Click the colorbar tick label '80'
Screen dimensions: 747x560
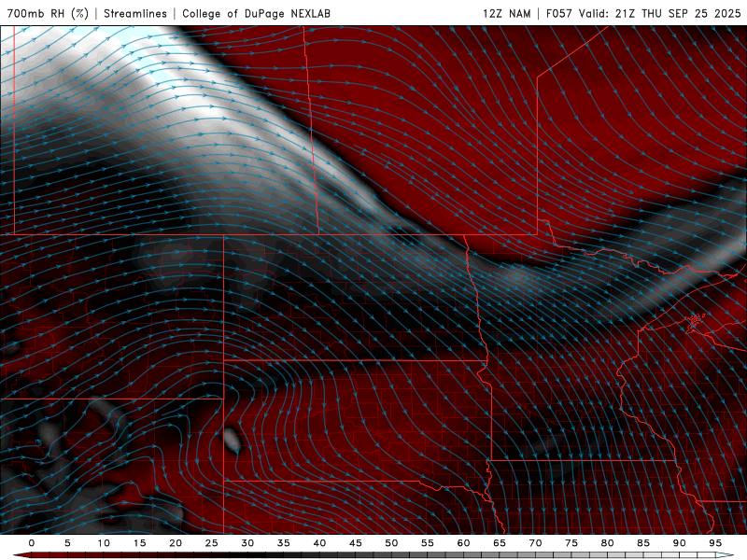tap(608, 543)
